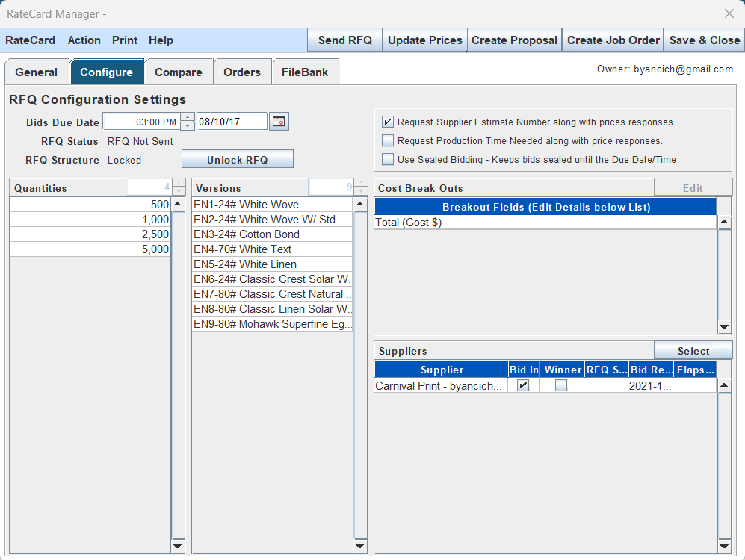Open the Action menu
Viewport: 745px width, 560px height.
click(x=84, y=40)
